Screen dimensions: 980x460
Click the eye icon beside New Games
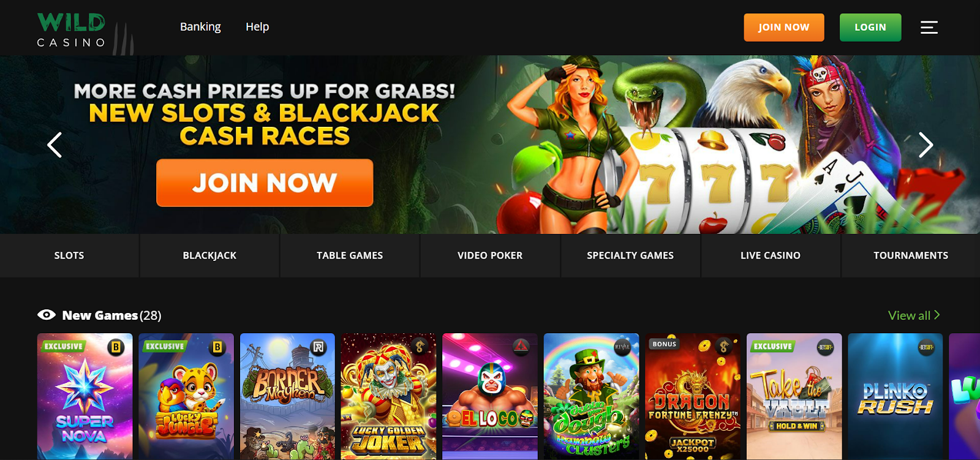point(47,315)
